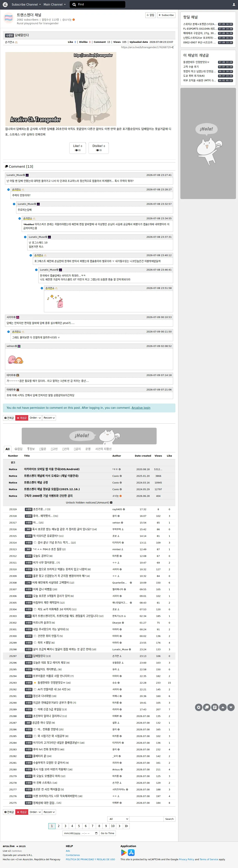The height and width of the screenshot is (868, 238).
Task: Open the post '후아 hrt 전화 못하겟다 [40]'
Action: coord(49,749)
